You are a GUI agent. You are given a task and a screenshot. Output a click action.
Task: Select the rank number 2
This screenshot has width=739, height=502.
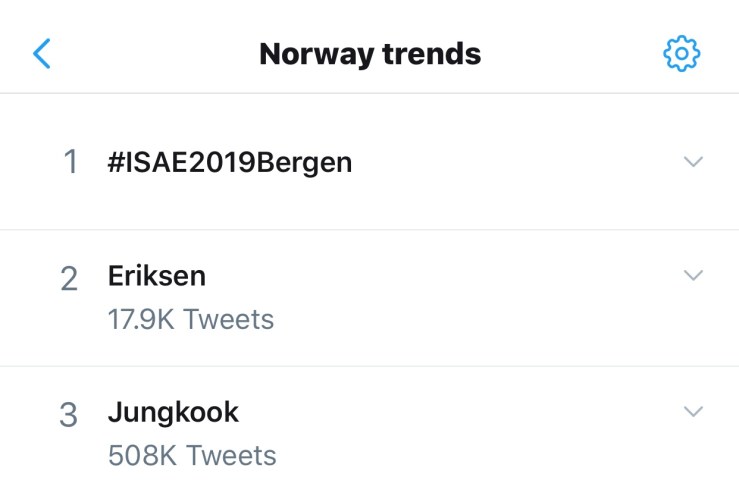point(69,278)
